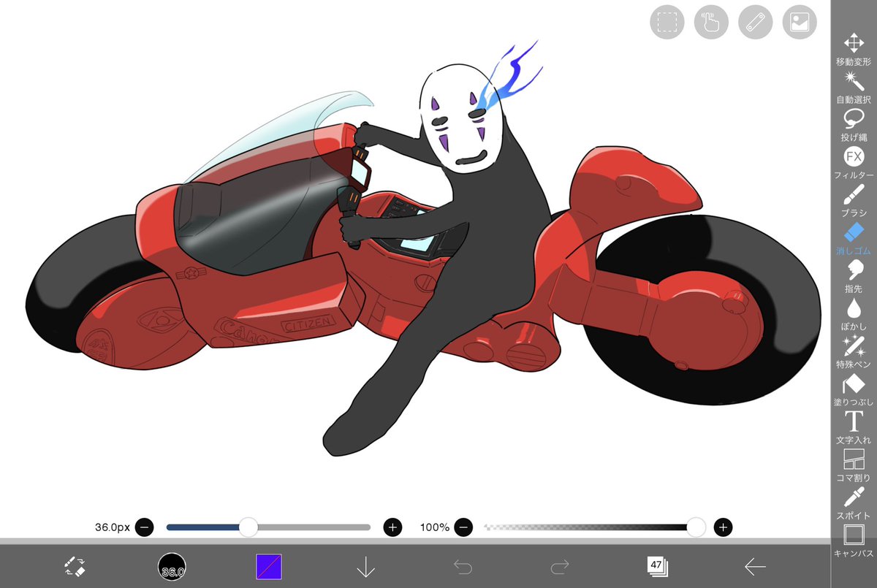Select the Magic Wand (自動選択) tool

coord(854,87)
